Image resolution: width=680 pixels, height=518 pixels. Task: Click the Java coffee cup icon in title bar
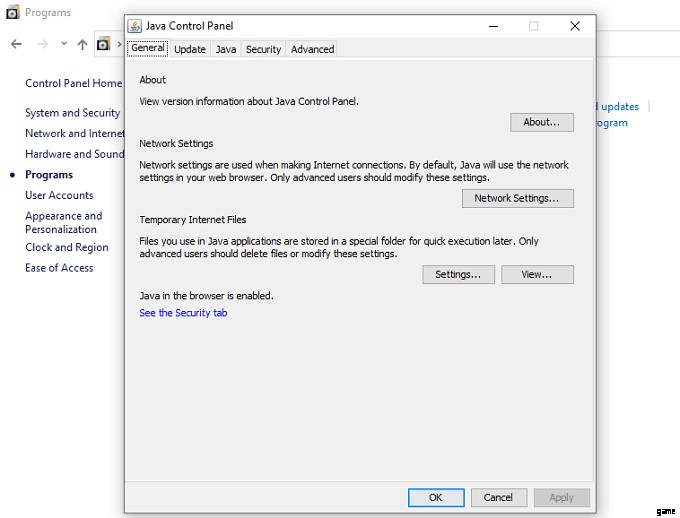(x=135, y=26)
